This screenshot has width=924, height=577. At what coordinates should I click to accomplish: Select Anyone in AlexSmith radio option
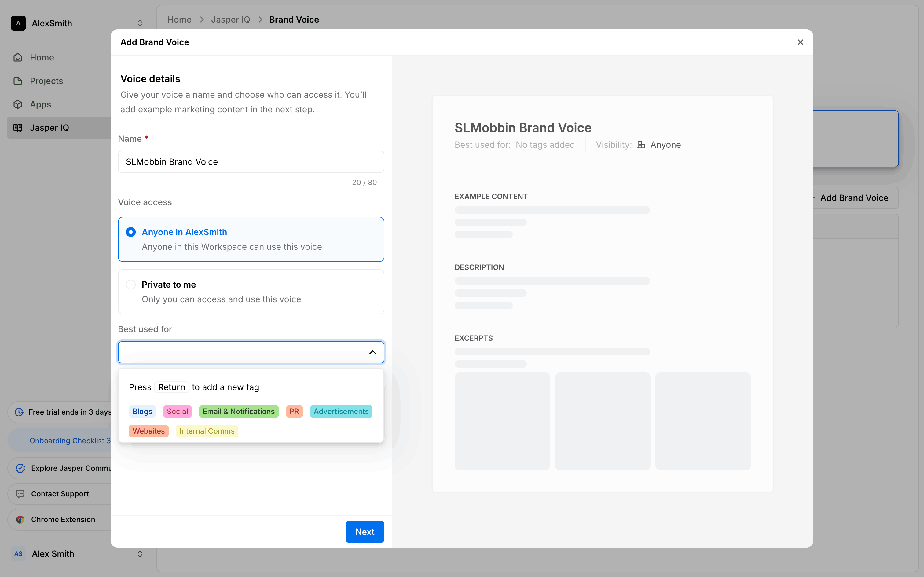coord(130,232)
